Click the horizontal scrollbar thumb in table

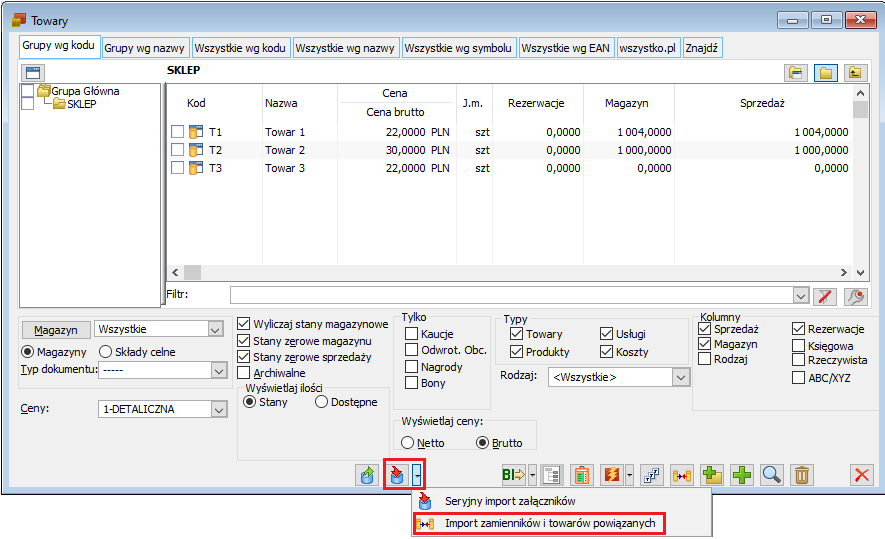click(x=192, y=273)
